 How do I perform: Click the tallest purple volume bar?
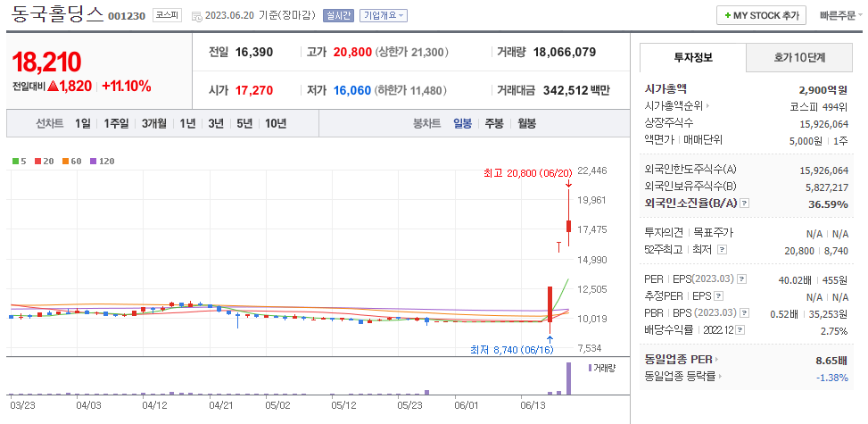(568, 378)
